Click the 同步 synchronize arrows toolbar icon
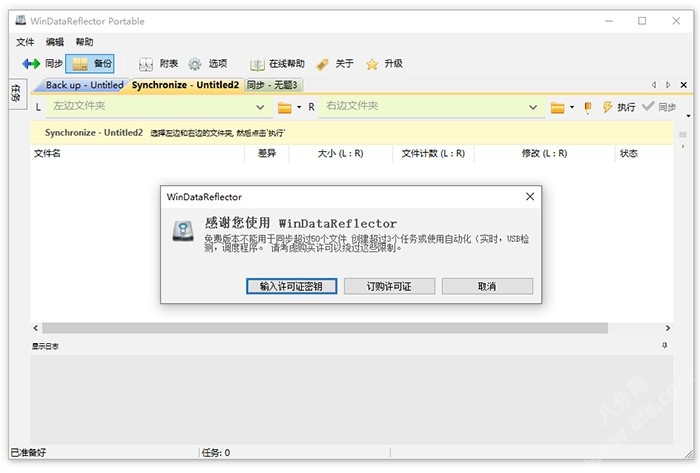 (x=31, y=64)
